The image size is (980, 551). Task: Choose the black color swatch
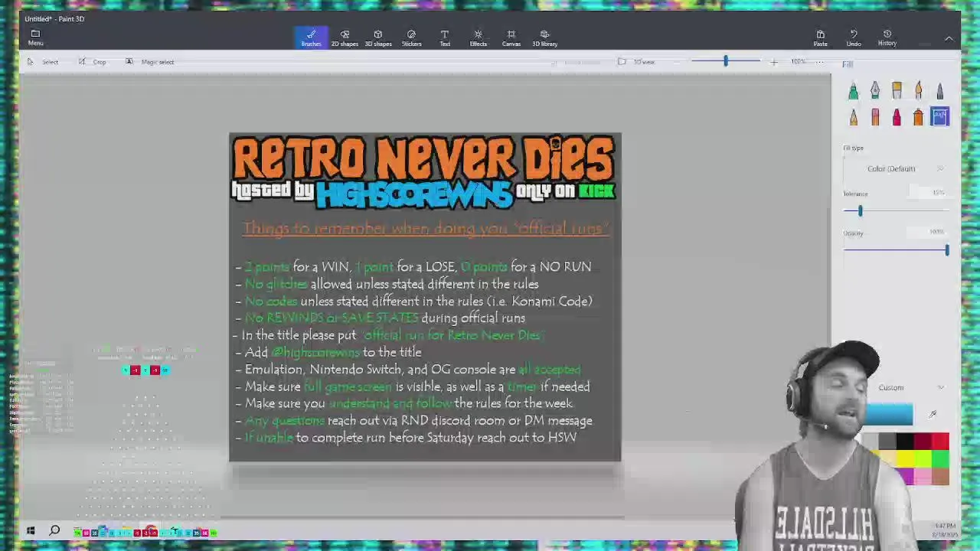pos(906,441)
